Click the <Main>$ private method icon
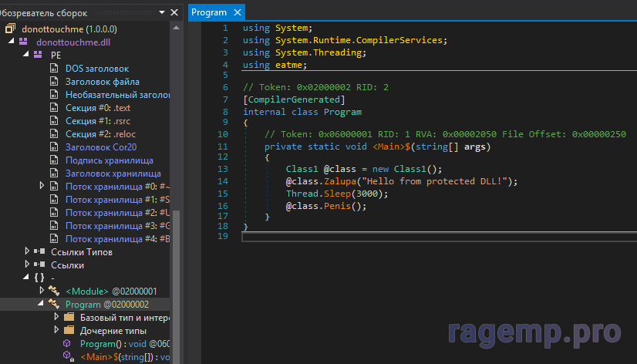Viewport: 637px width, 364px height. pos(69,356)
